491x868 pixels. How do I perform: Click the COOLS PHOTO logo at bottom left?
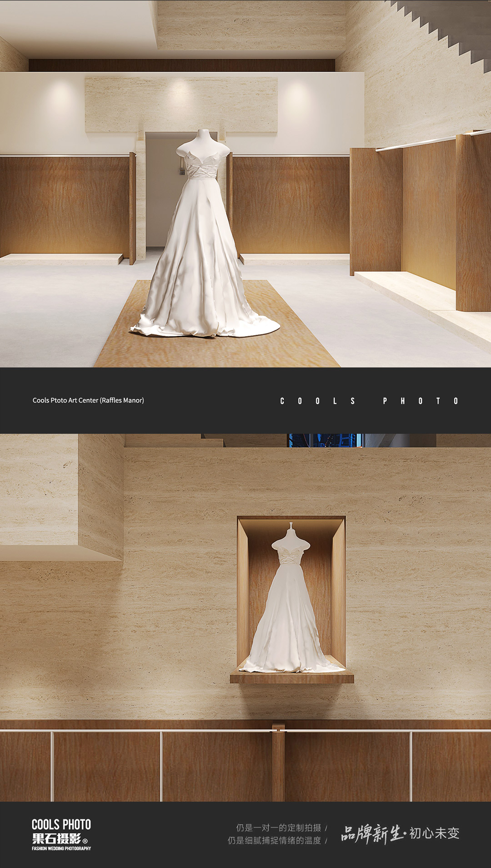tap(61, 824)
